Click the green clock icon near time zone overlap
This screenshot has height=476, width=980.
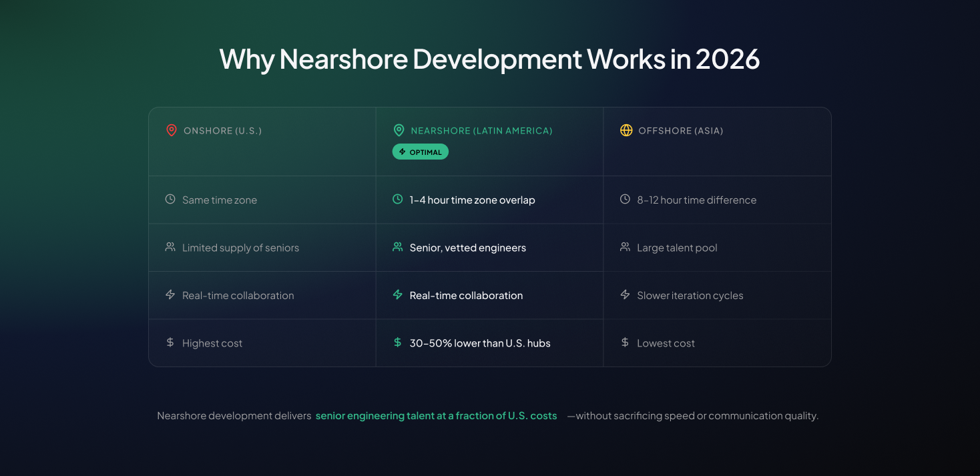[x=398, y=198]
